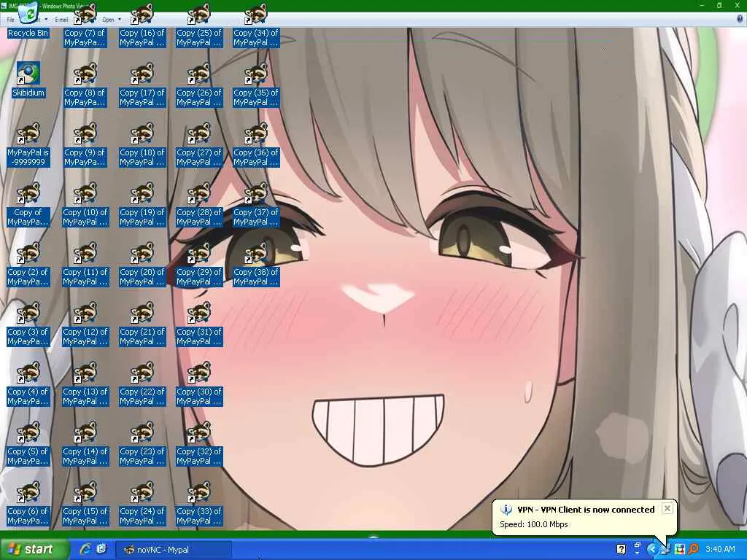This screenshot has height=560, width=747.
Task: Click the second Quick Launch icon
Action: (101, 549)
